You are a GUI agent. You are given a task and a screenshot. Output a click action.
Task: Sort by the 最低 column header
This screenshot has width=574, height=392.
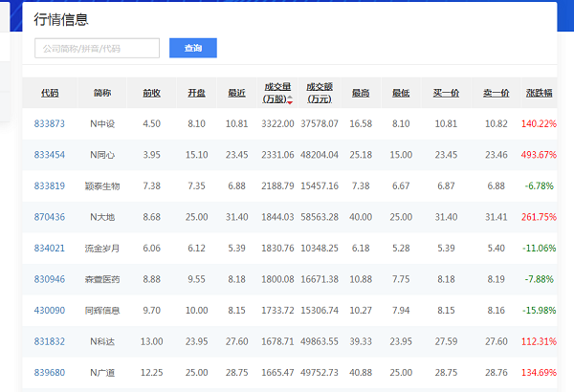(x=401, y=93)
